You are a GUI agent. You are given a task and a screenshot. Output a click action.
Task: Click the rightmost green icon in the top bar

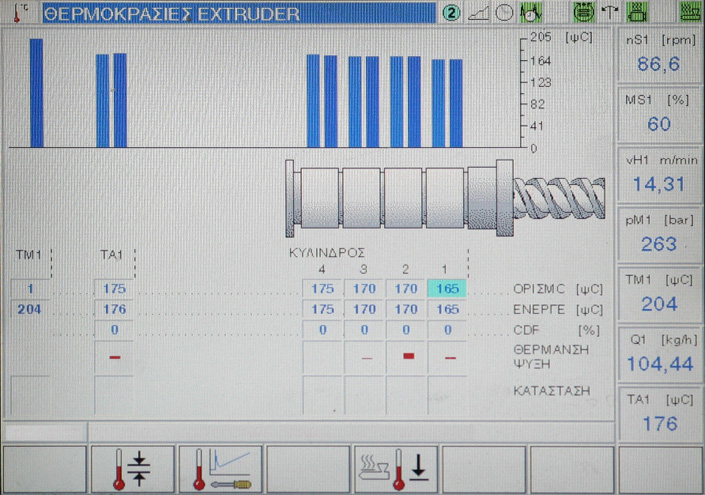(x=688, y=13)
